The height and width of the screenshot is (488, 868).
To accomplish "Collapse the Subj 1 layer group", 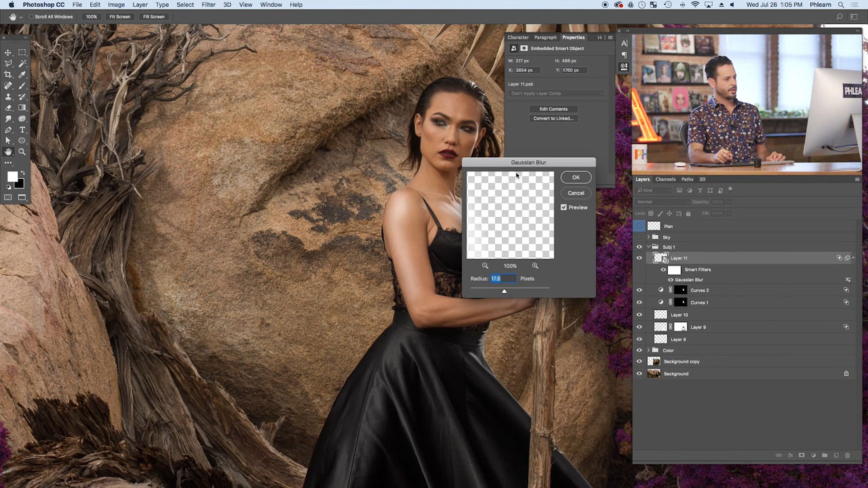I will coord(648,247).
